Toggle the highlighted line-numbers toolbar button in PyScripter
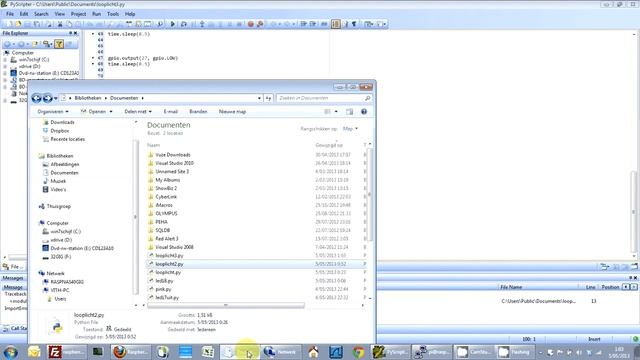The width and height of the screenshot is (640, 360). [336, 24]
